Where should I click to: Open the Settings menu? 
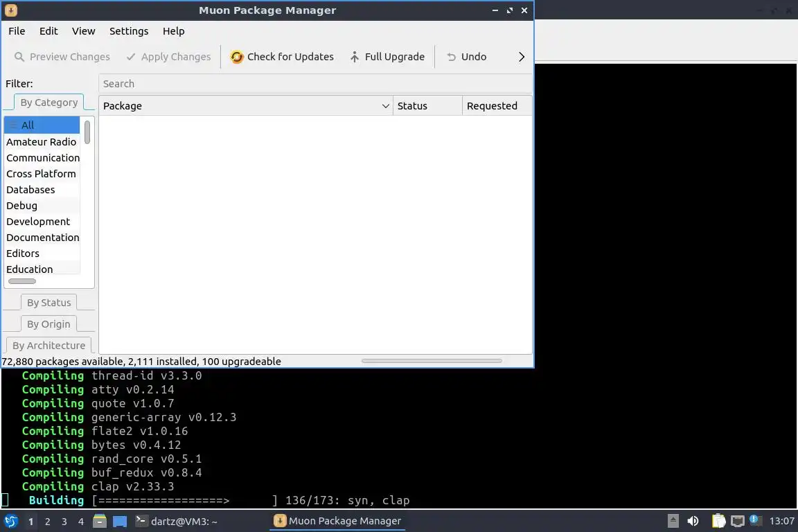click(x=129, y=31)
